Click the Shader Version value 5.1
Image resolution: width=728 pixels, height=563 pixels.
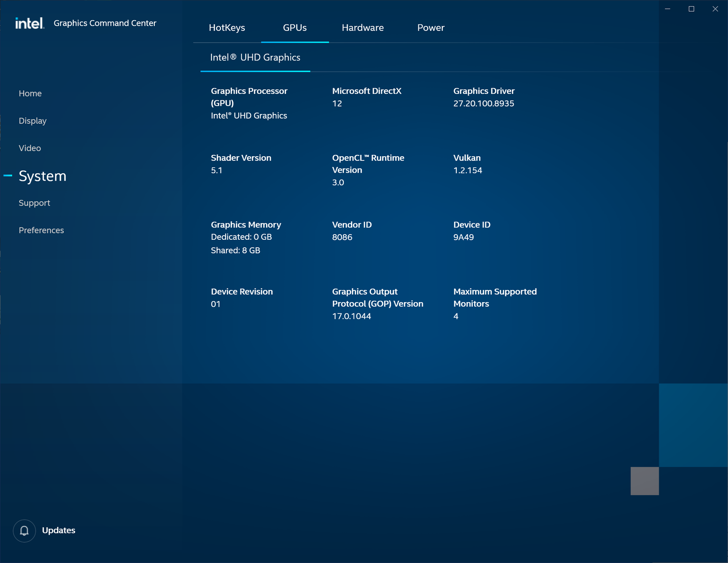pyautogui.click(x=216, y=170)
